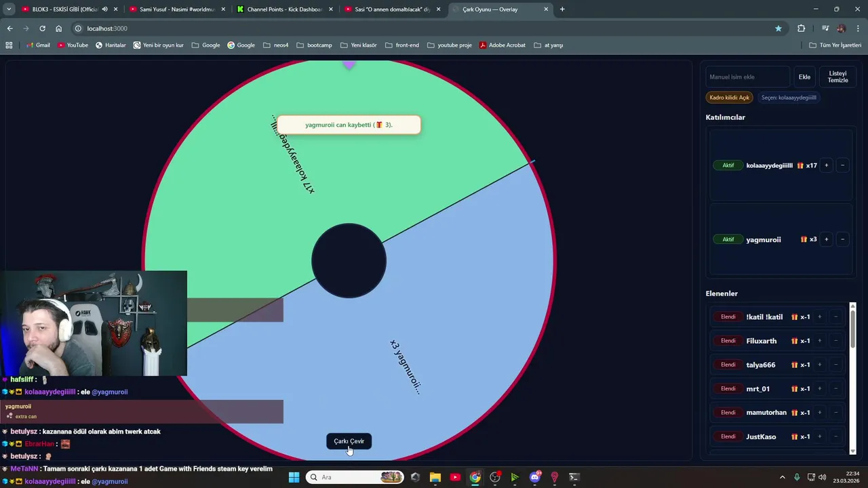Open the Chrome three-dot menu
The height and width of the screenshot is (488, 868).
pos(859,28)
